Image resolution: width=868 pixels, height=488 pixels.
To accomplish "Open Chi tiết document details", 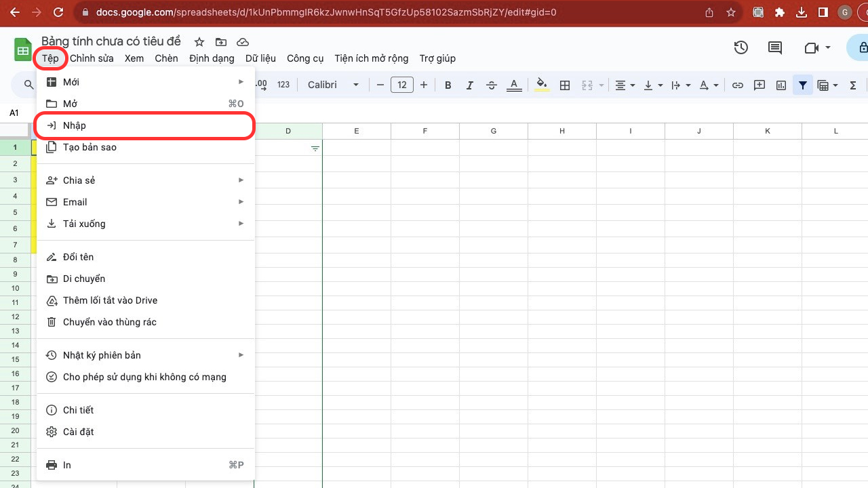I will tap(146, 410).
